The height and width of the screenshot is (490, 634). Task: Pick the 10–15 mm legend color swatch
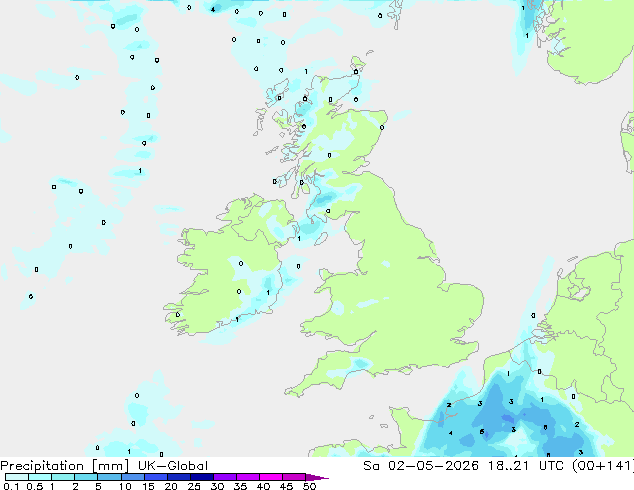tap(132, 477)
